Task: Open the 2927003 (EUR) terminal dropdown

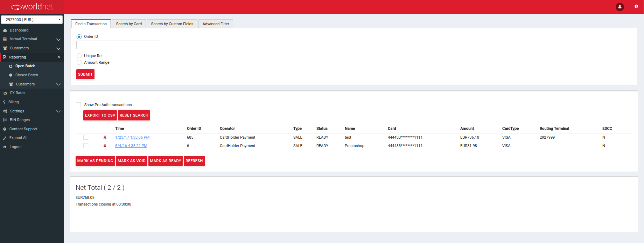Action: pos(32,20)
